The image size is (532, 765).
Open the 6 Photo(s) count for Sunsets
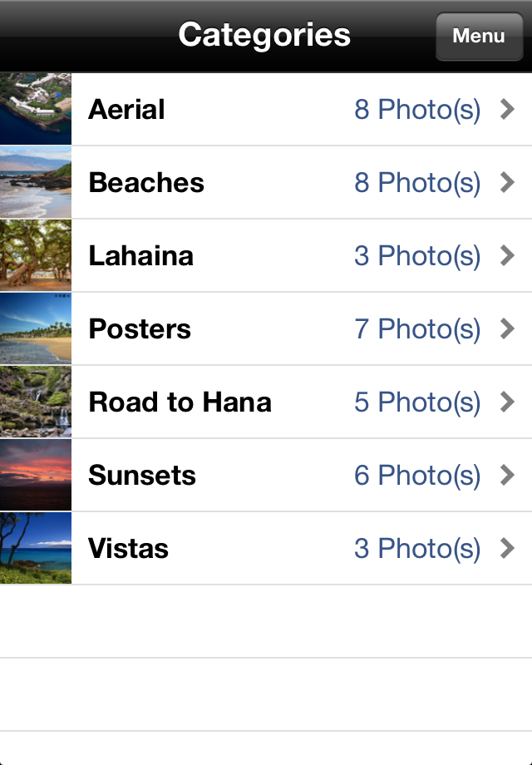417,476
